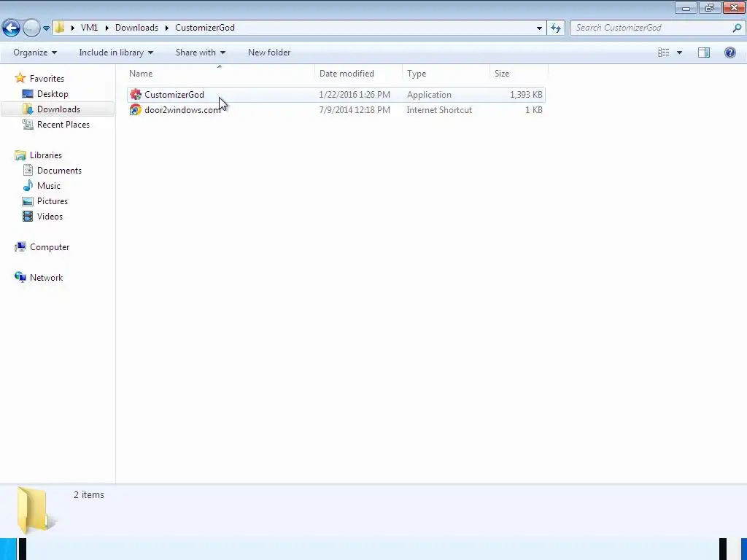This screenshot has height=560, width=747.
Task: Open Downloads from the Favorites list
Action: pyautogui.click(x=58, y=109)
